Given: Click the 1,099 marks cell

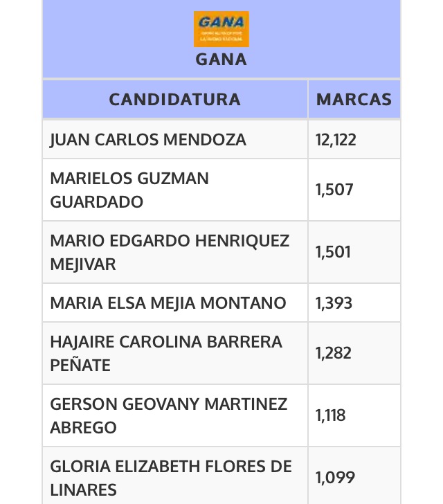Looking at the screenshot, I should click(354, 476).
